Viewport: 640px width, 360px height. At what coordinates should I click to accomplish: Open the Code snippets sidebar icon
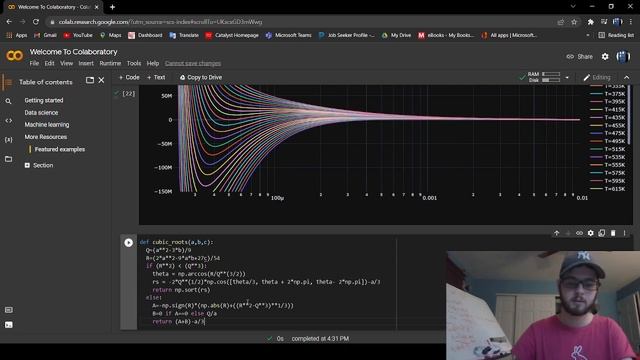(8, 120)
